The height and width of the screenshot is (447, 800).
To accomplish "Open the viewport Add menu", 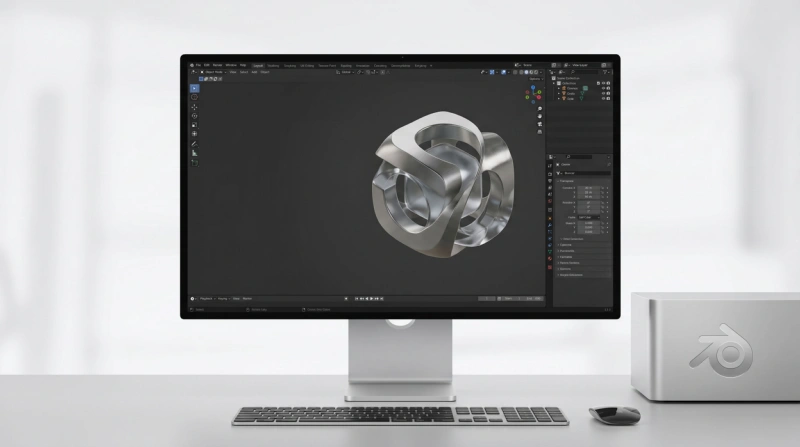I will click(254, 72).
